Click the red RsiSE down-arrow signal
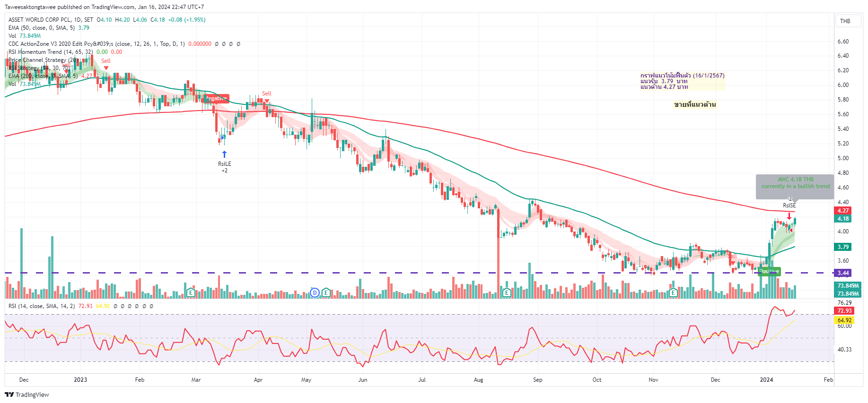The height and width of the screenshot is (403, 868). pyautogui.click(x=789, y=216)
